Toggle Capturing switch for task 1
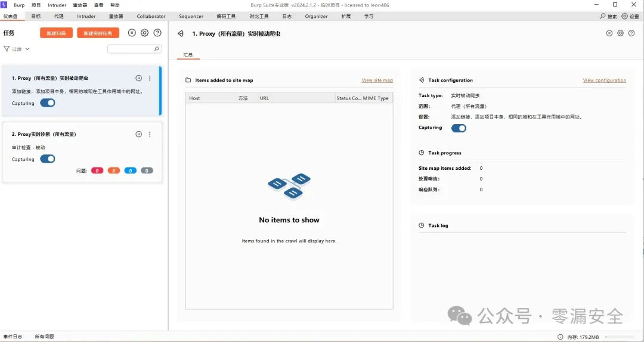The height and width of the screenshot is (342, 644). tap(48, 103)
